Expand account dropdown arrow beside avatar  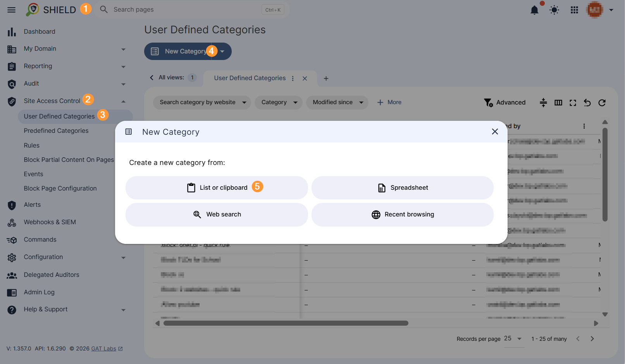[x=611, y=10]
